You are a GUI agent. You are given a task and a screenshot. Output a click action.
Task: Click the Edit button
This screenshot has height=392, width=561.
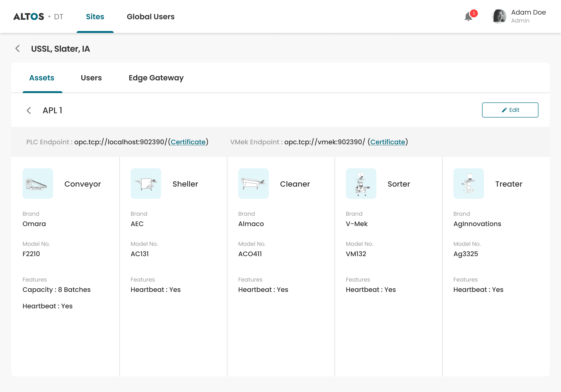(510, 110)
